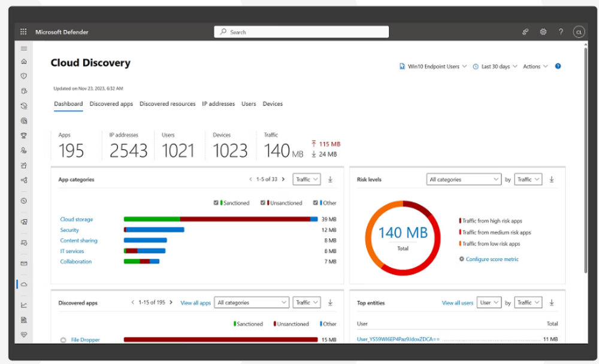Click the gear beside Configure score metric
This screenshot has height=364, width=599.
pyautogui.click(x=461, y=259)
